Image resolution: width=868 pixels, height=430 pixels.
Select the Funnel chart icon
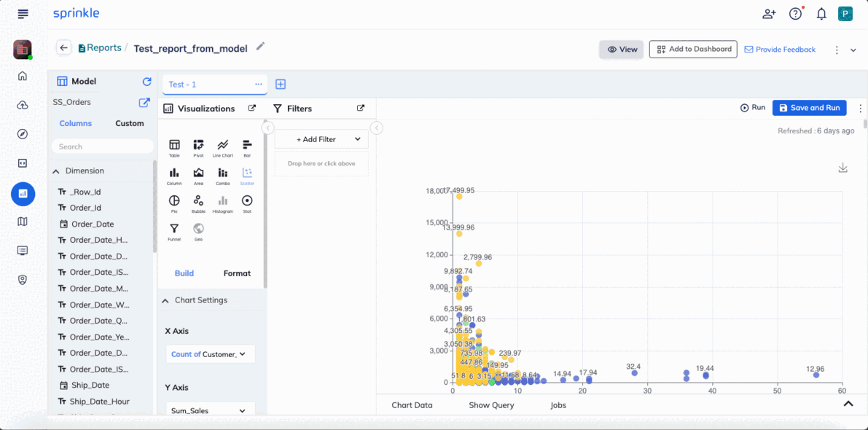point(174,231)
